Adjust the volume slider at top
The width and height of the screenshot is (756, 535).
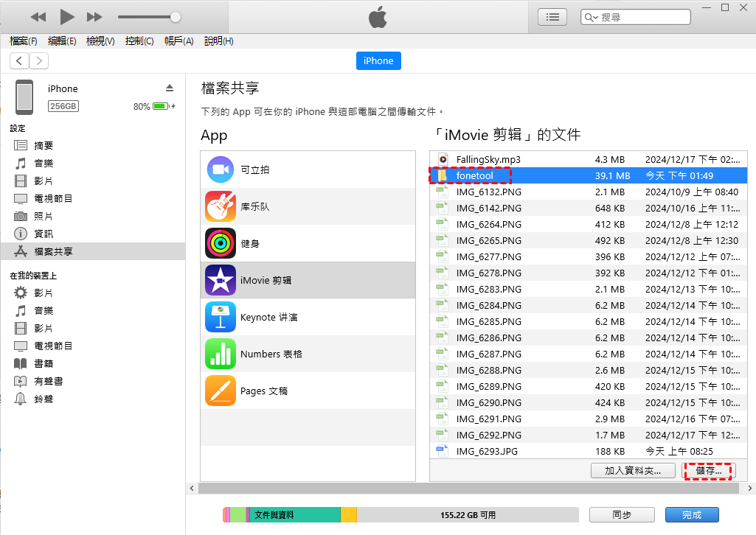pos(175,16)
